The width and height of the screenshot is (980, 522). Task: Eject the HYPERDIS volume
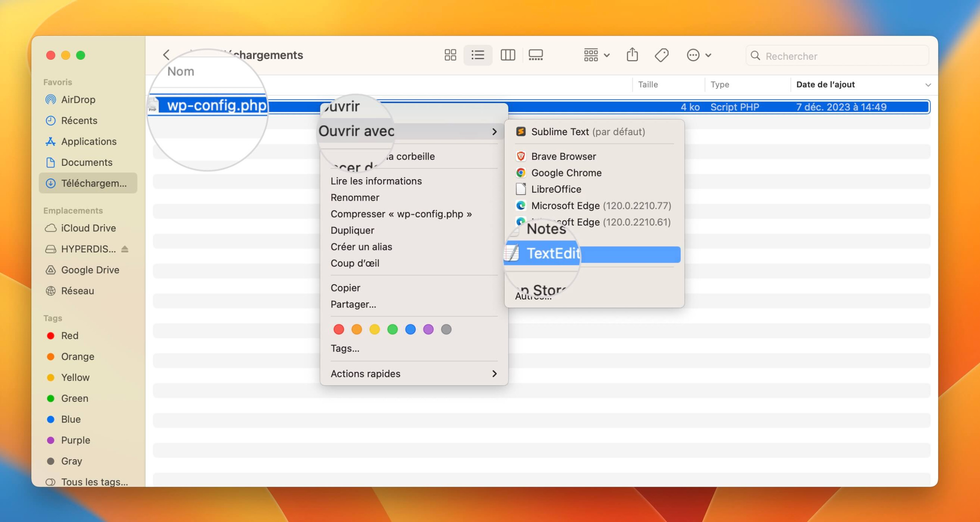tap(125, 249)
